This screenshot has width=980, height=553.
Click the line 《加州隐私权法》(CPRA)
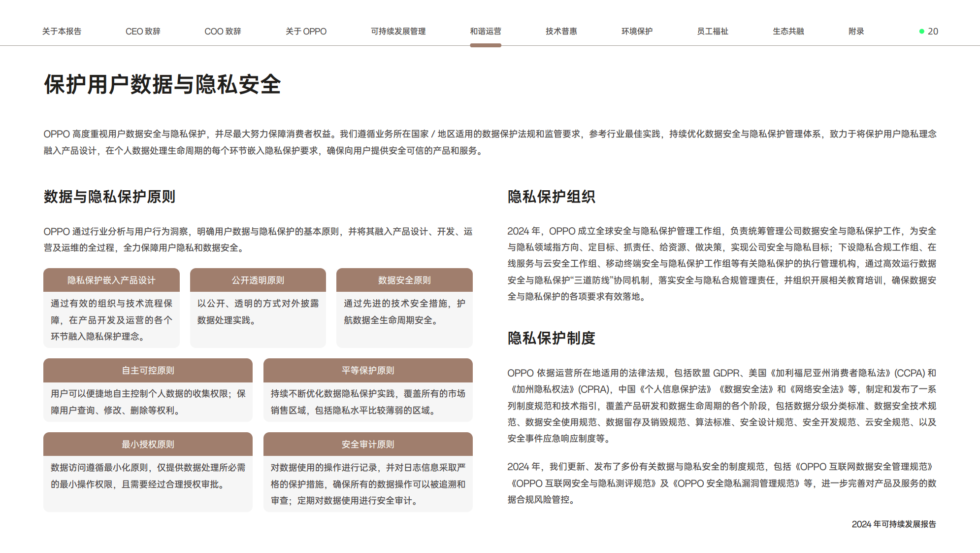(559, 389)
